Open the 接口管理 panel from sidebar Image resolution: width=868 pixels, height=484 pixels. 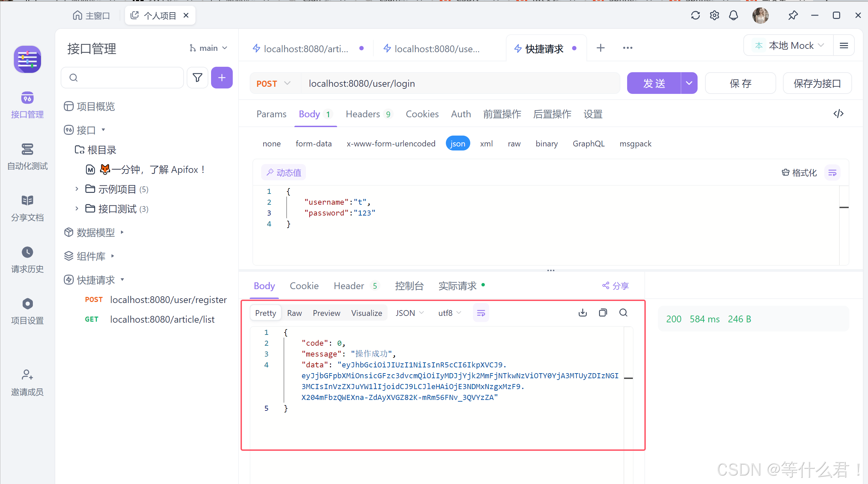pyautogui.click(x=27, y=104)
